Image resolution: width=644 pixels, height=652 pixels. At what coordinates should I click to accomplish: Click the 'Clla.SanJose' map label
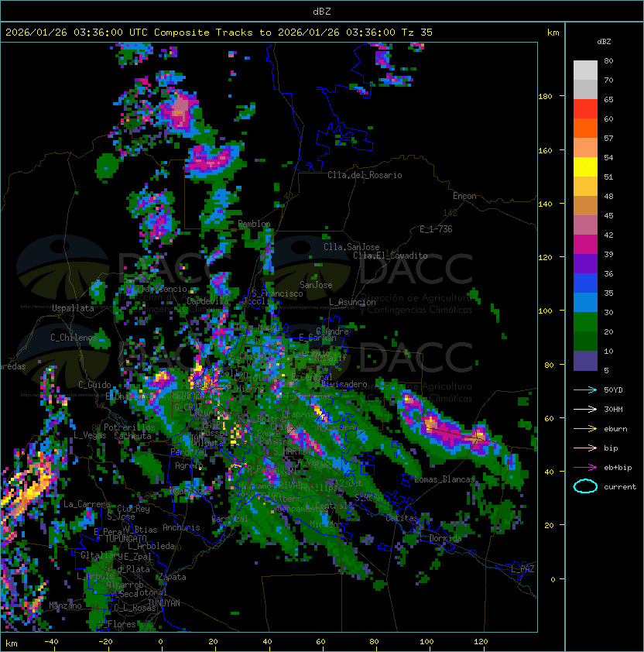pos(351,247)
